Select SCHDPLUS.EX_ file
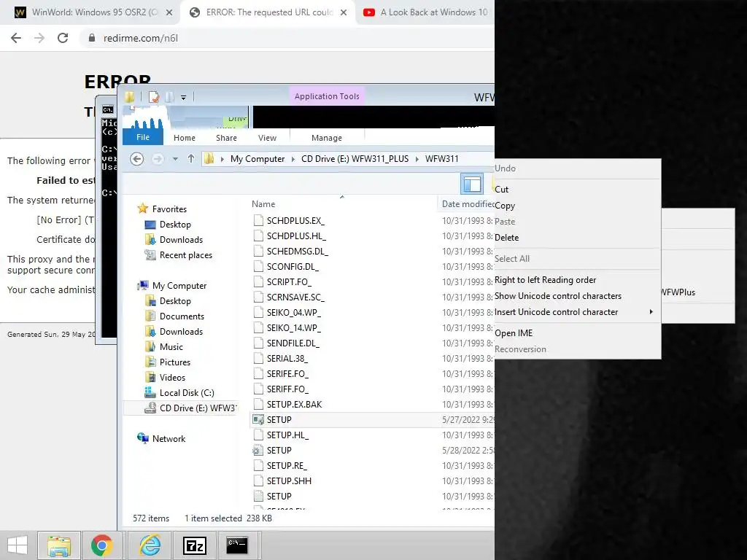Viewport: 747px width, 560px height. coord(295,220)
